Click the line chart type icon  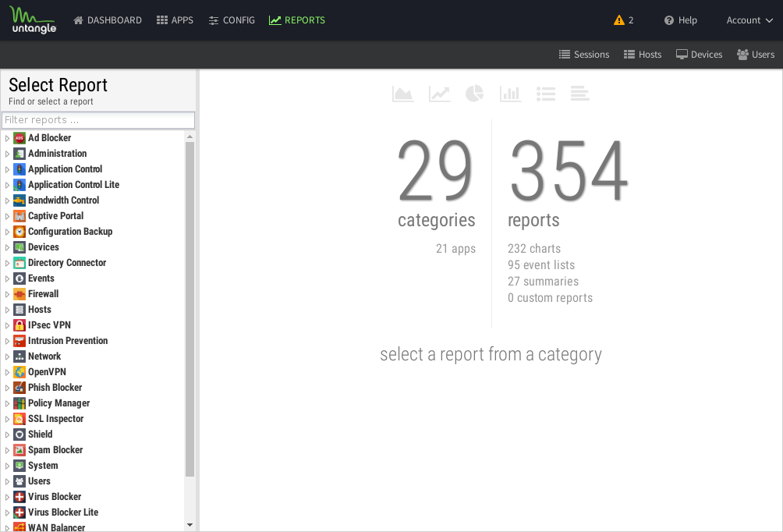439,94
